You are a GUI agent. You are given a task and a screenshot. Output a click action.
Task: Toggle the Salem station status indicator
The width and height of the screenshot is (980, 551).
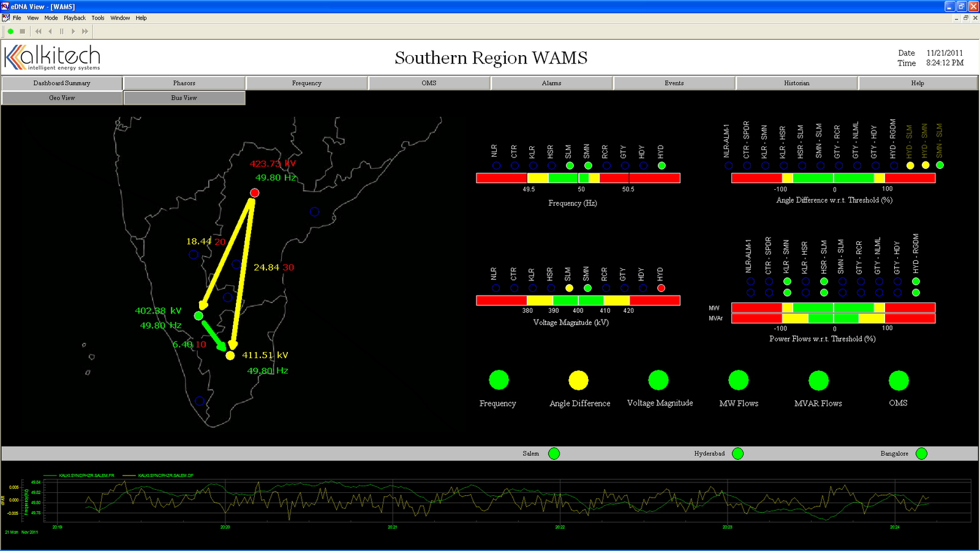[x=554, y=453]
